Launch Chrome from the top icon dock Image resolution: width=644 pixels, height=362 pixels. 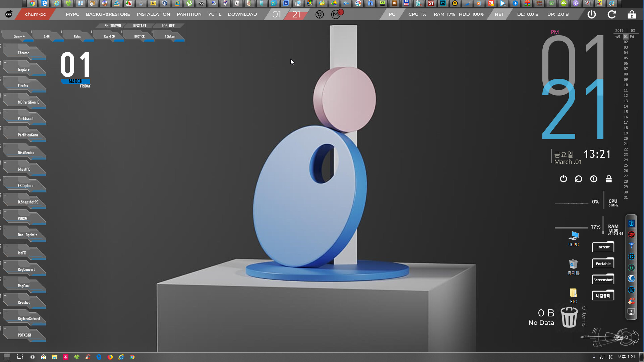click(32, 3)
